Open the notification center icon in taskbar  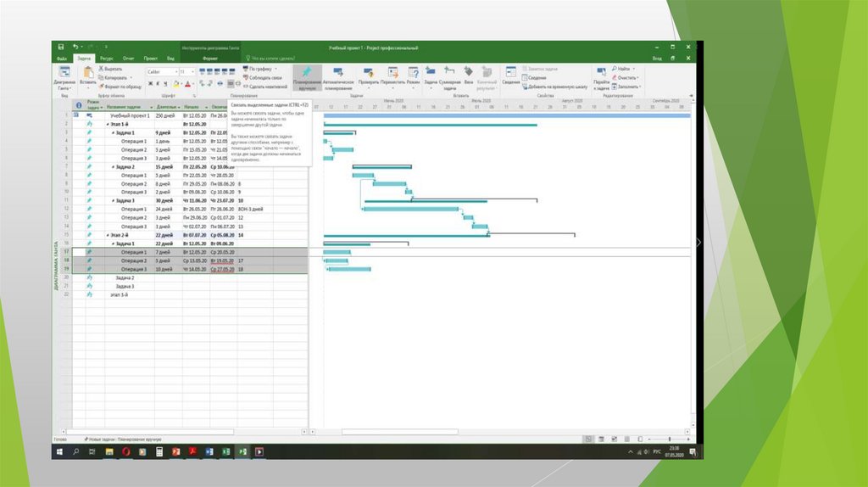[693, 452]
